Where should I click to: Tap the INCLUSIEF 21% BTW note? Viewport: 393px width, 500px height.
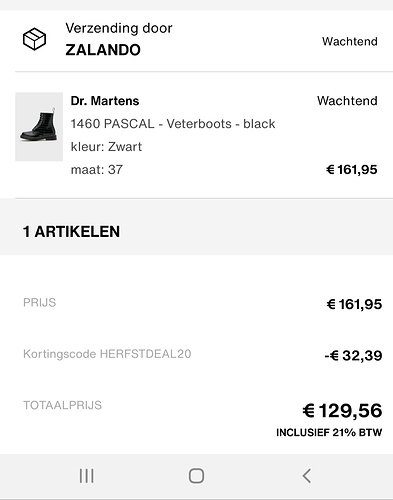coord(329,433)
